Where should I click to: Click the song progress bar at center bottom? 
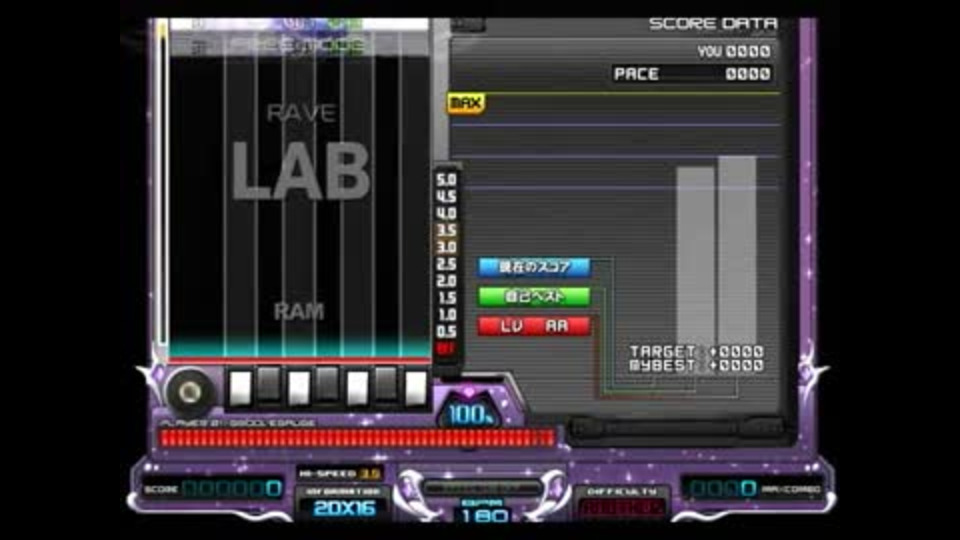482,488
